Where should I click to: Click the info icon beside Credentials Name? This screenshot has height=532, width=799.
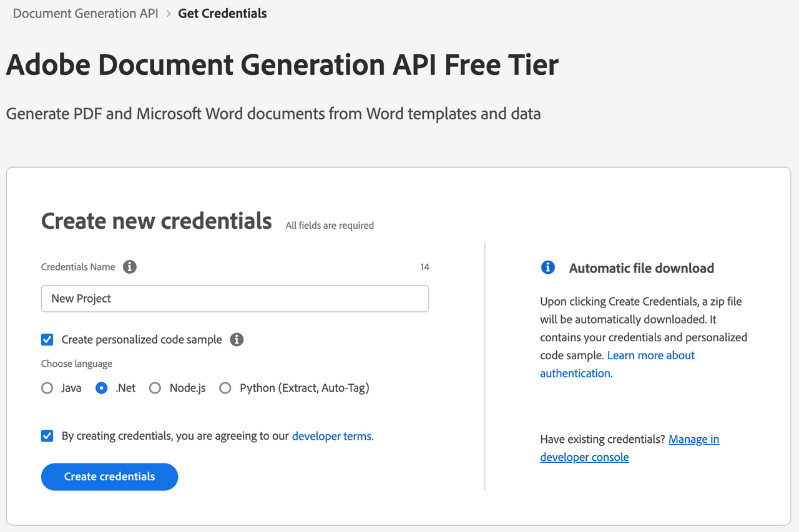coord(129,267)
